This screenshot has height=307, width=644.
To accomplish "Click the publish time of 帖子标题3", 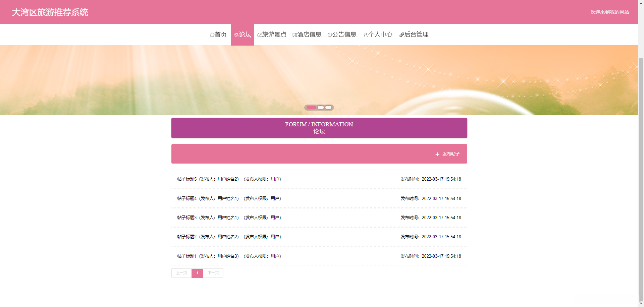I will click(x=431, y=218).
